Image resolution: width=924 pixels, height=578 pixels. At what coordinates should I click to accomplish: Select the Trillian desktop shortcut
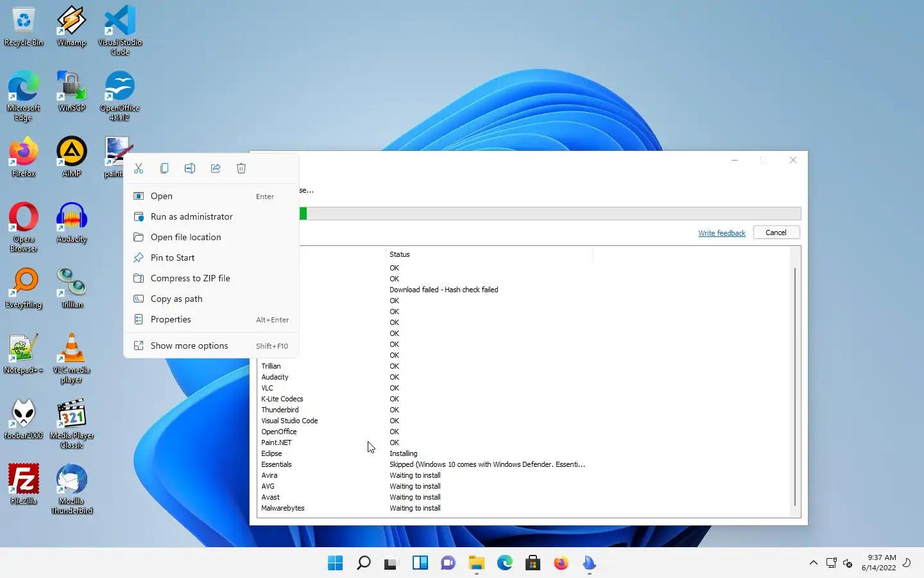pyautogui.click(x=71, y=288)
